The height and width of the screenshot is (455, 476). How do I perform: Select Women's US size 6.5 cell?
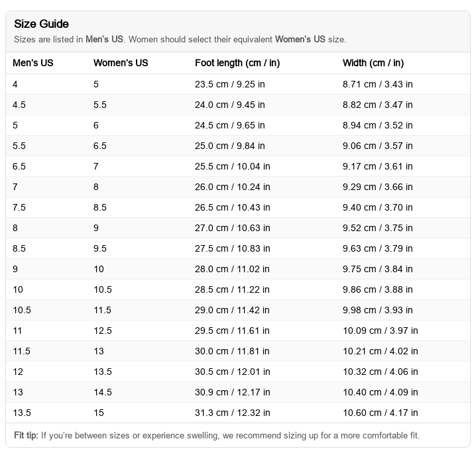pos(100,146)
